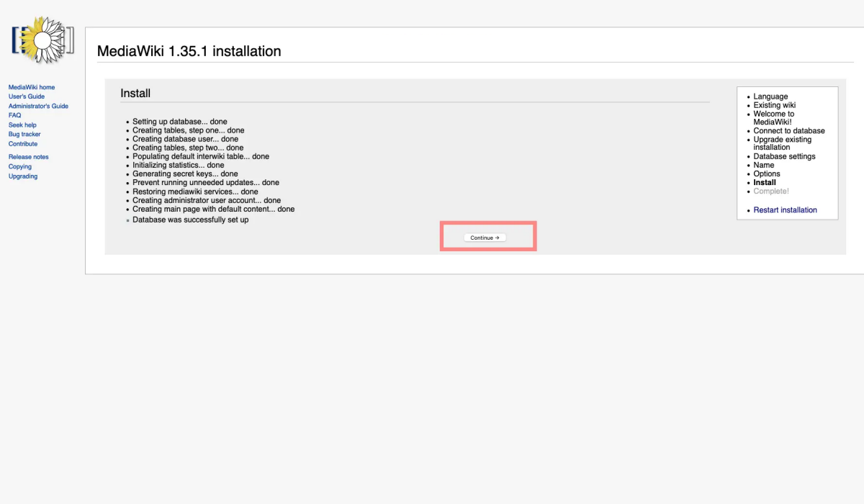Select the greyed Complete! step
This screenshot has height=504, width=864.
pyautogui.click(x=771, y=191)
